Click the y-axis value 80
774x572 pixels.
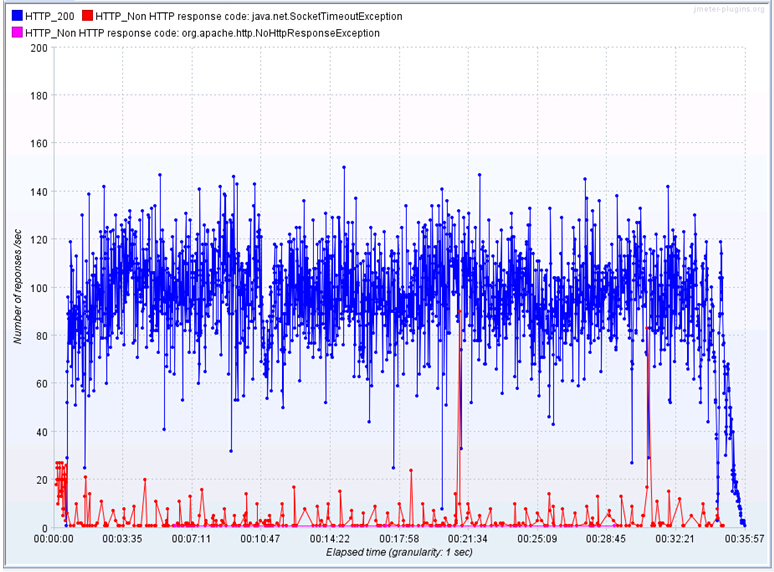click(x=42, y=336)
